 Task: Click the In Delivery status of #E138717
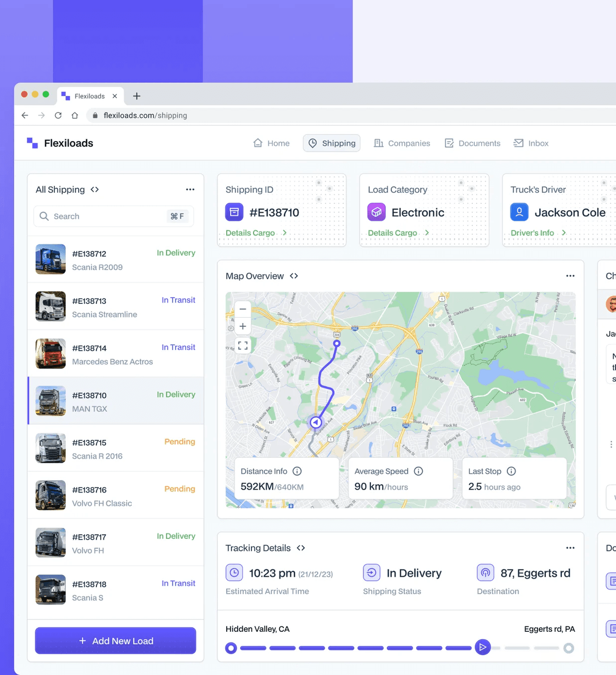coord(176,536)
